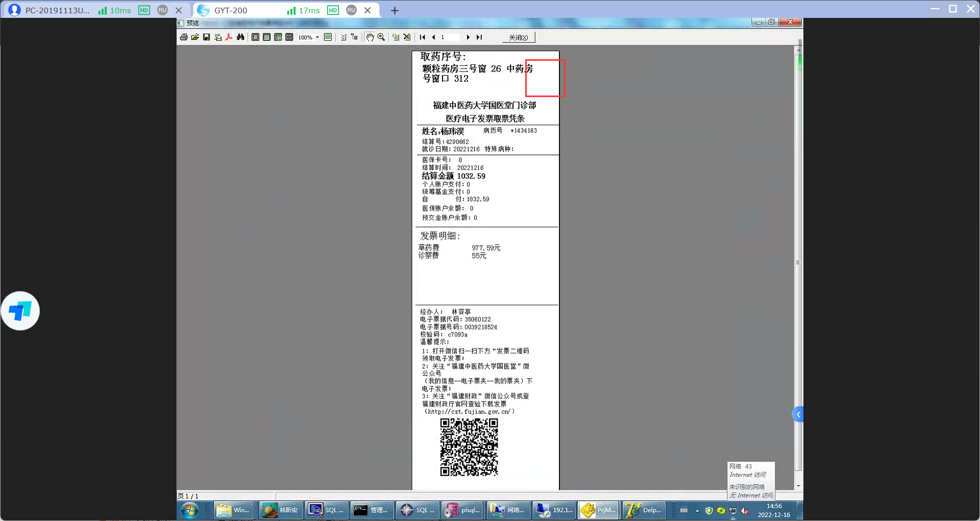980x521 pixels.
Task: Click RU badge on PC-20191113U tab
Action: pyautogui.click(x=162, y=10)
